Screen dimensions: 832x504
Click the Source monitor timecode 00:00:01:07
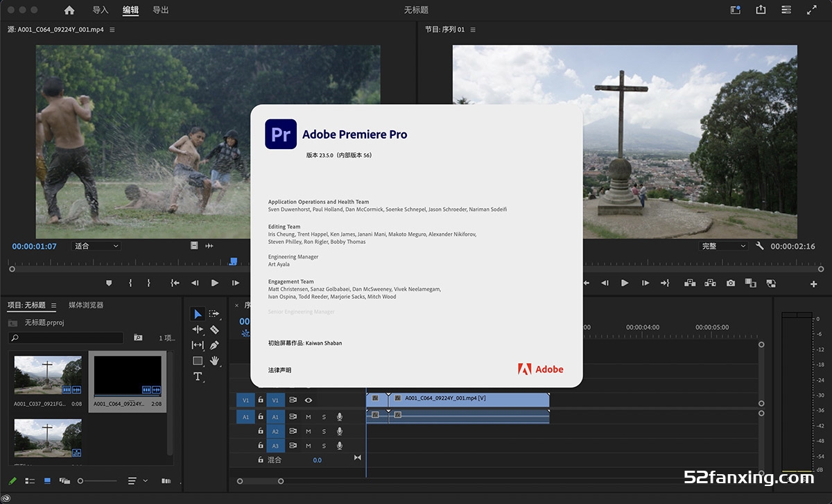(34, 246)
